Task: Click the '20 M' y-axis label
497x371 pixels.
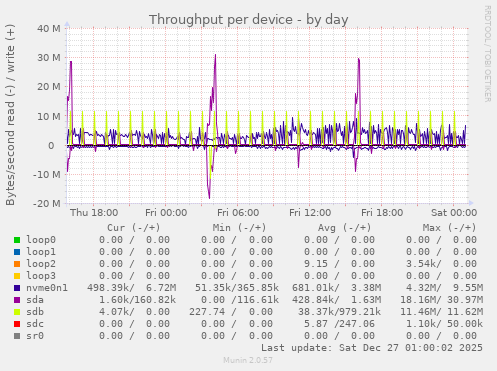Action: point(49,87)
